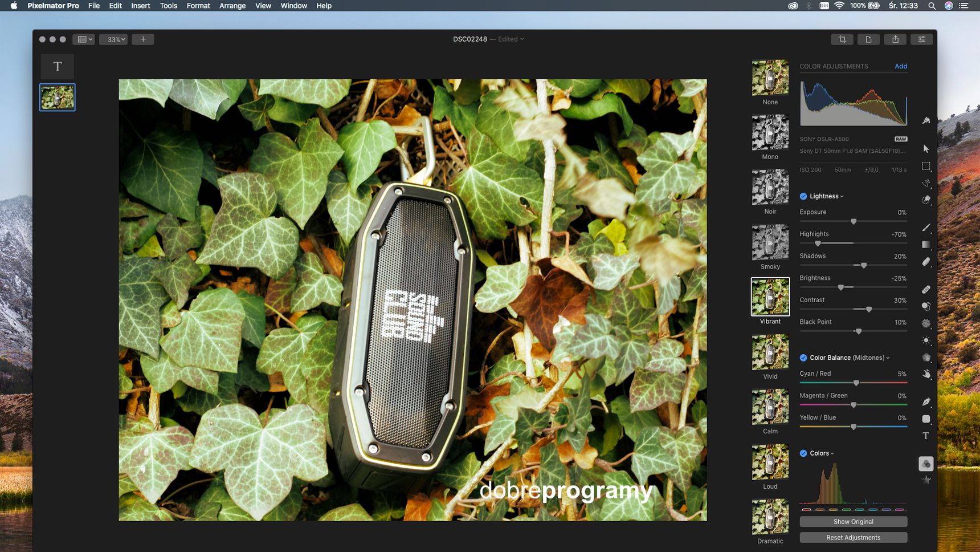Apply the Calm preset thumbnail

click(770, 407)
